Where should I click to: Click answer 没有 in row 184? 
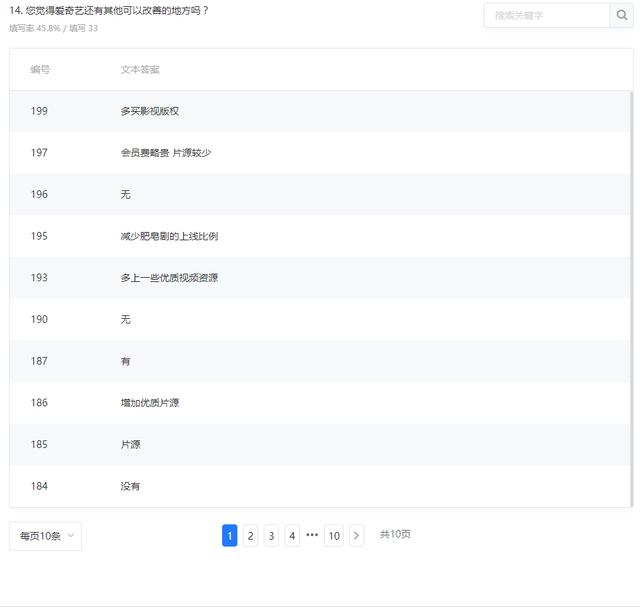click(130, 486)
